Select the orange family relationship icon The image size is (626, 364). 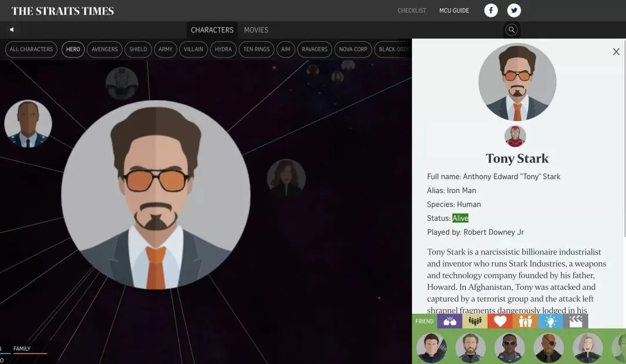coord(525,321)
